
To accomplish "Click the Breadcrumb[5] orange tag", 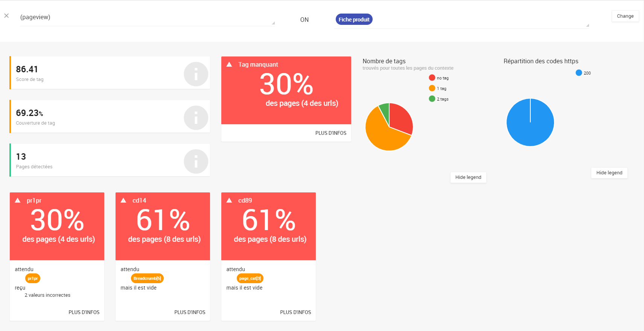I will point(147,278).
